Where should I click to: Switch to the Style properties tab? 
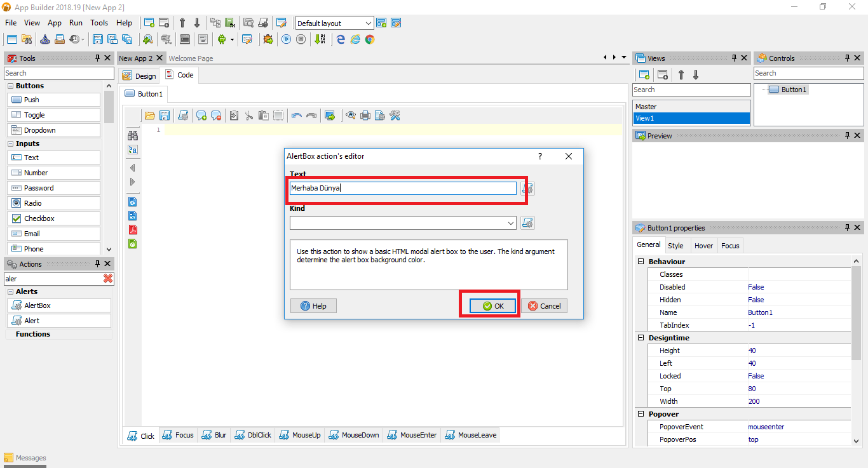click(x=676, y=245)
